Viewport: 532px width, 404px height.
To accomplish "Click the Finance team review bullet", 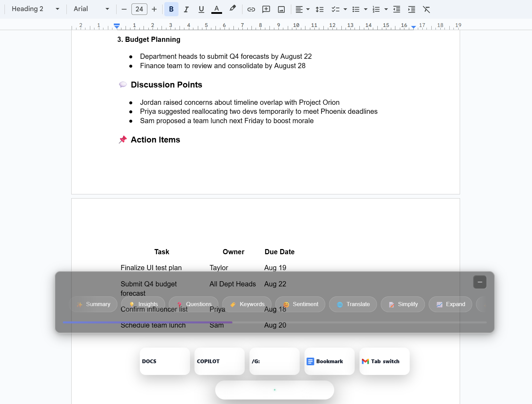I will 223,66.
